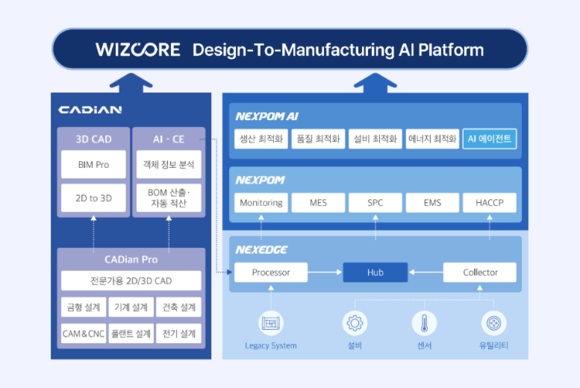Click the HACCP box

coord(489,203)
